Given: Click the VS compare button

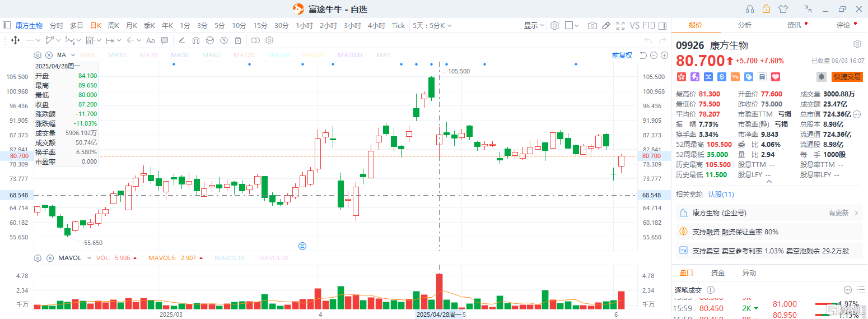Looking at the screenshot, I should point(634,25).
